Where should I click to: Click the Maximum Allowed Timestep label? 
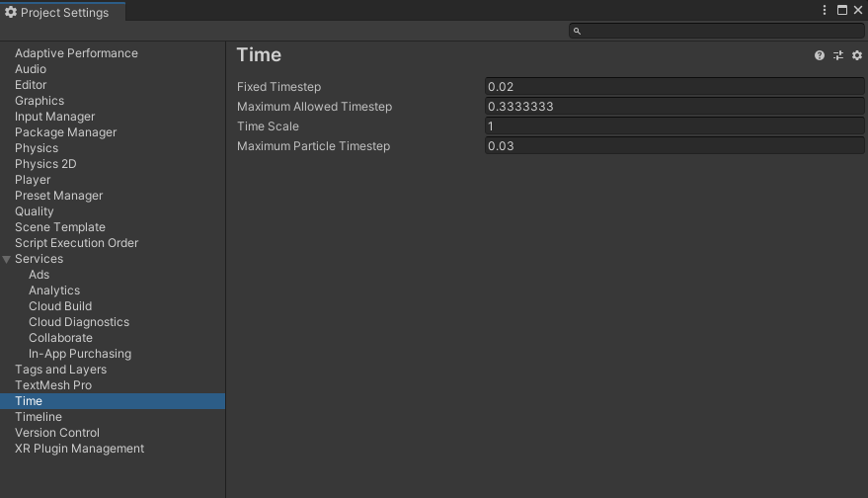[x=314, y=107]
